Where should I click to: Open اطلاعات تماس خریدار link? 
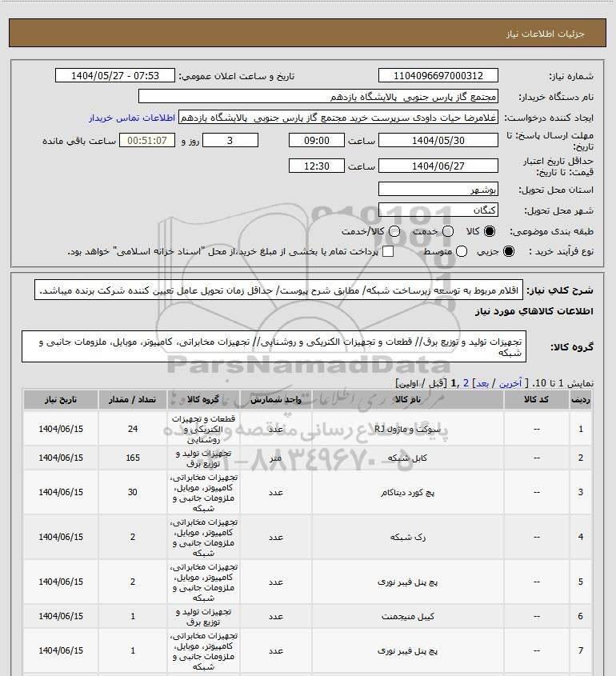click(132, 118)
